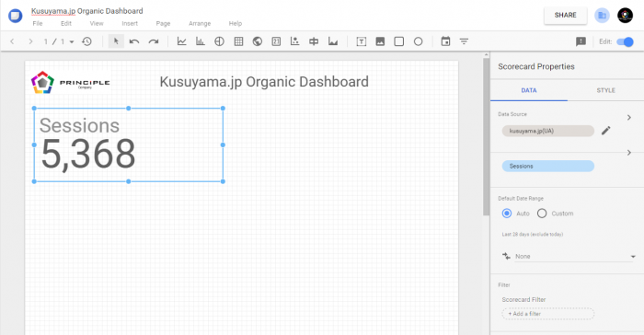Viewport: 644px width, 335px height.
Task: Click the Sessions metric chip
Action: pos(548,166)
